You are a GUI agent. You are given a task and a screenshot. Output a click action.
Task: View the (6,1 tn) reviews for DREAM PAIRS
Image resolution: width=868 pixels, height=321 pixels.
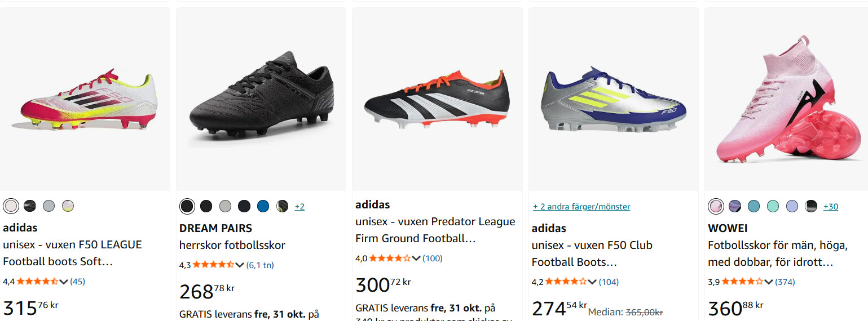pos(260,265)
